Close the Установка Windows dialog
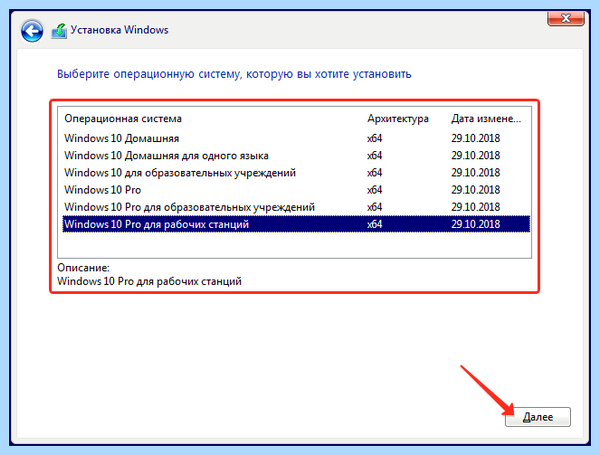The height and width of the screenshot is (455, 600). (x=566, y=18)
